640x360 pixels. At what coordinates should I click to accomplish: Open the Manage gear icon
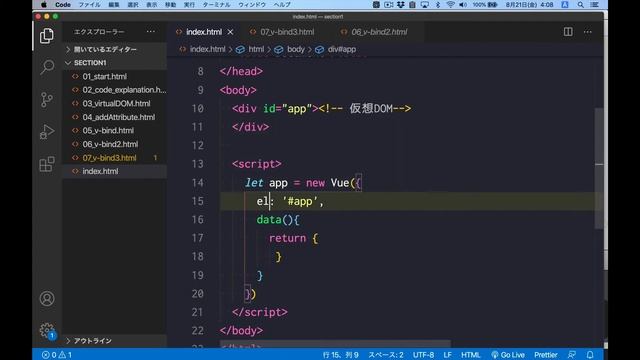point(47,330)
